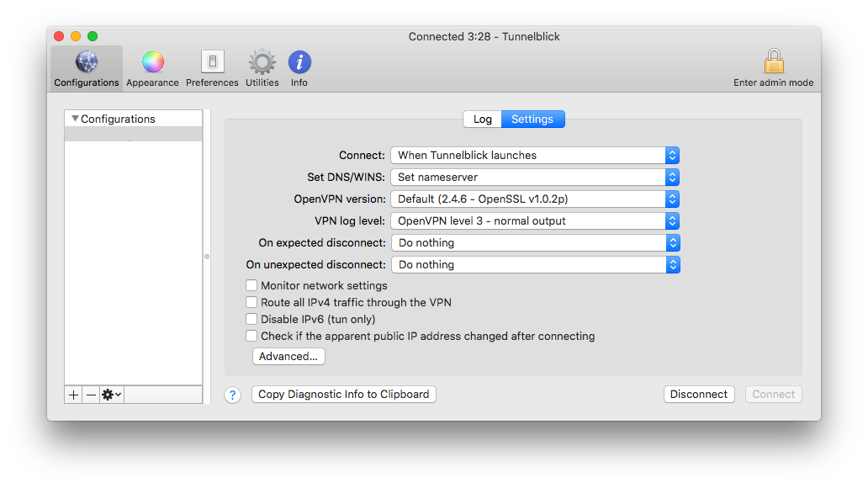
Task: Open the help question mark button
Action: pyautogui.click(x=232, y=395)
